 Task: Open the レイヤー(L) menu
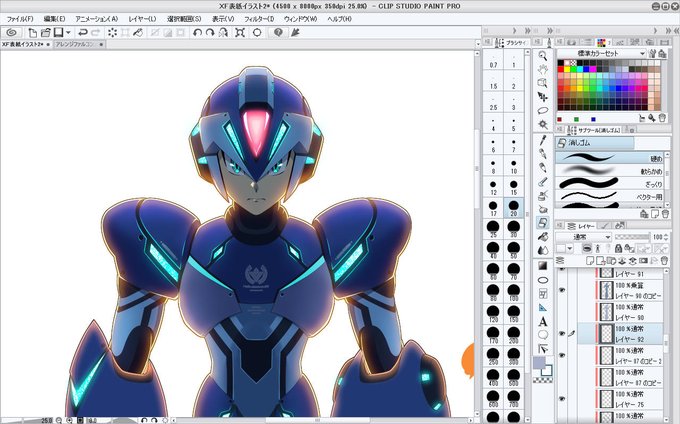(x=142, y=19)
